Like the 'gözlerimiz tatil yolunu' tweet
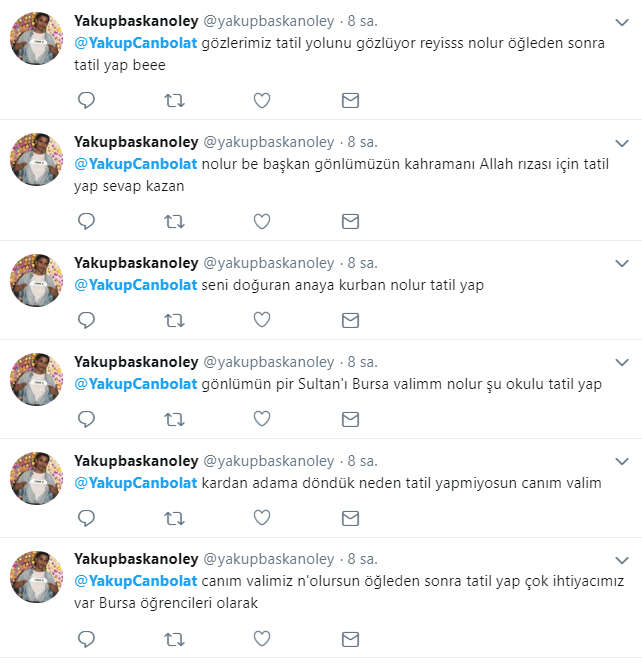The image size is (642, 667). pos(262,100)
